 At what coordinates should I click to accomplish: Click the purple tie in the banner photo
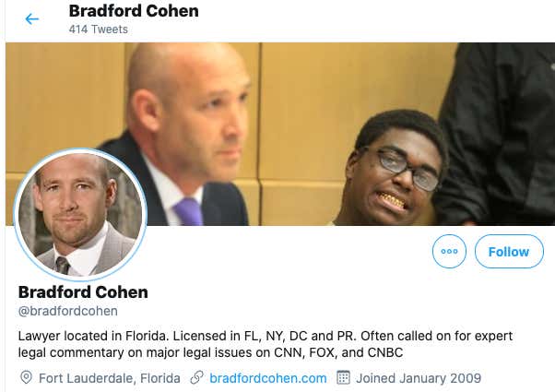click(189, 212)
